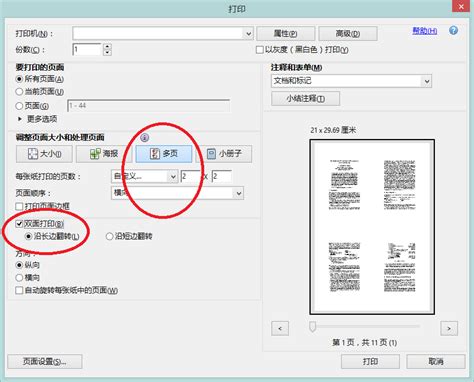This screenshot has width=474, height=382.
Task: Select the 多页 multiple pages option
Action: click(164, 154)
